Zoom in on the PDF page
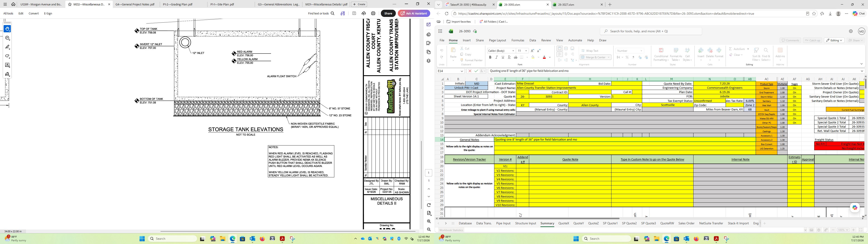868x244 pixels. pos(429,221)
